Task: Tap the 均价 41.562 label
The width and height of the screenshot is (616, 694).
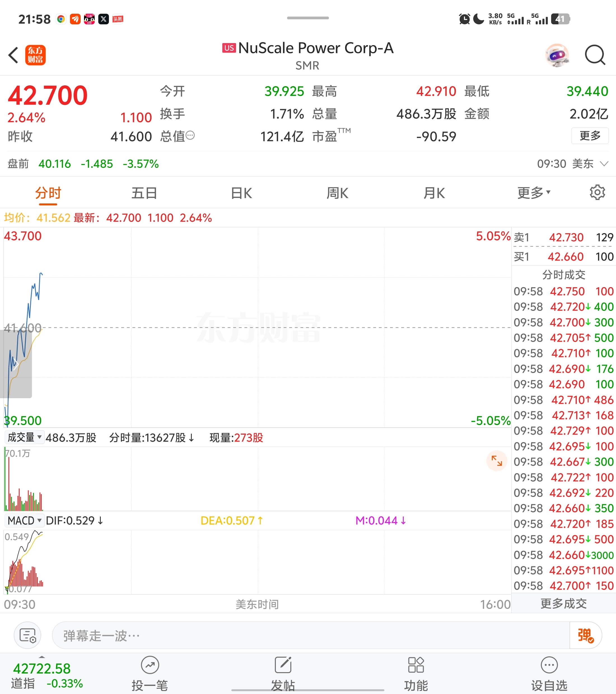Action: tap(37, 218)
